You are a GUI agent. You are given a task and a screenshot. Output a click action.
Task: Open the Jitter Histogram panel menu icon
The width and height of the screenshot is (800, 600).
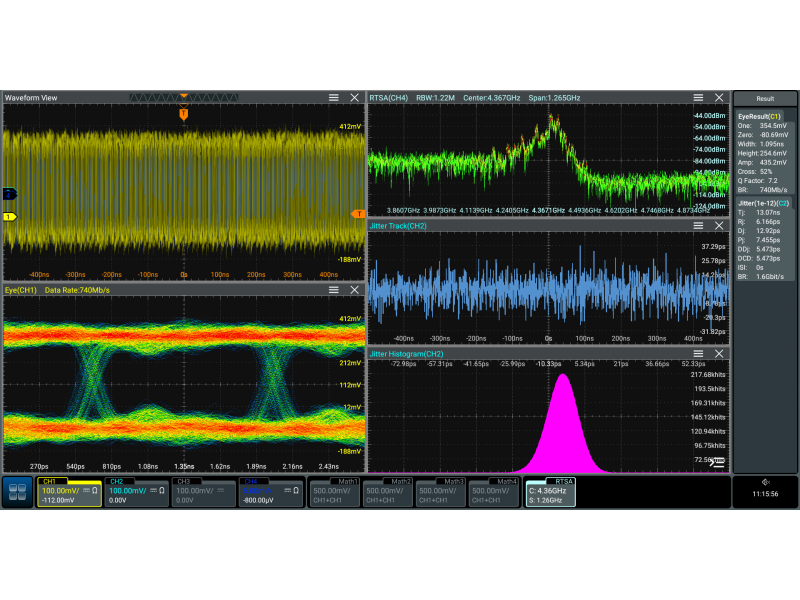tap(699, 354)
